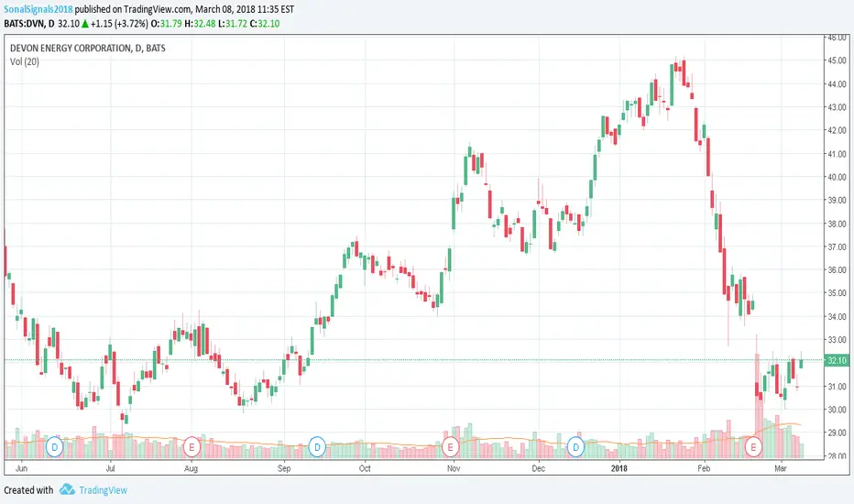Click the dividend D marker in mid-December
Viewport: 854px width, 504px height.
click(575, 447)
